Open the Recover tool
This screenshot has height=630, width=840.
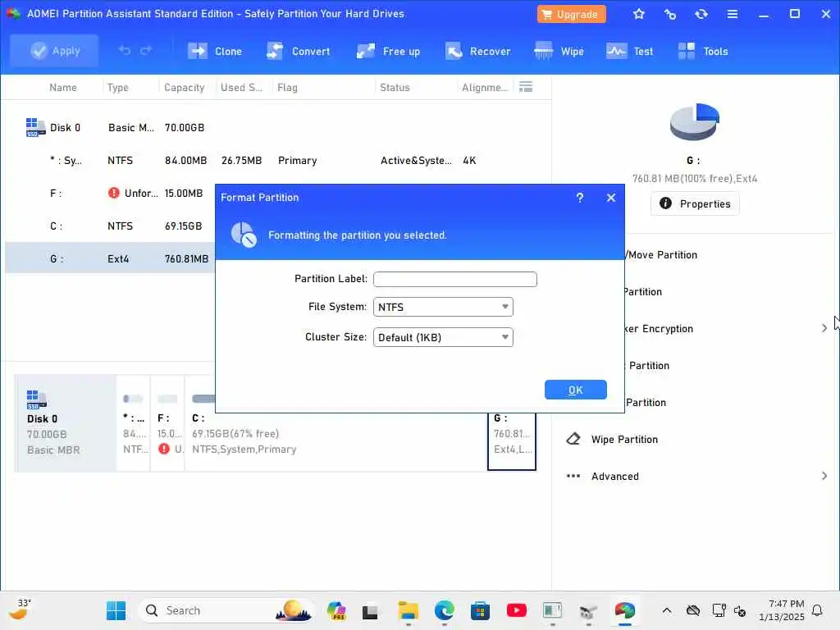point(477,52)
